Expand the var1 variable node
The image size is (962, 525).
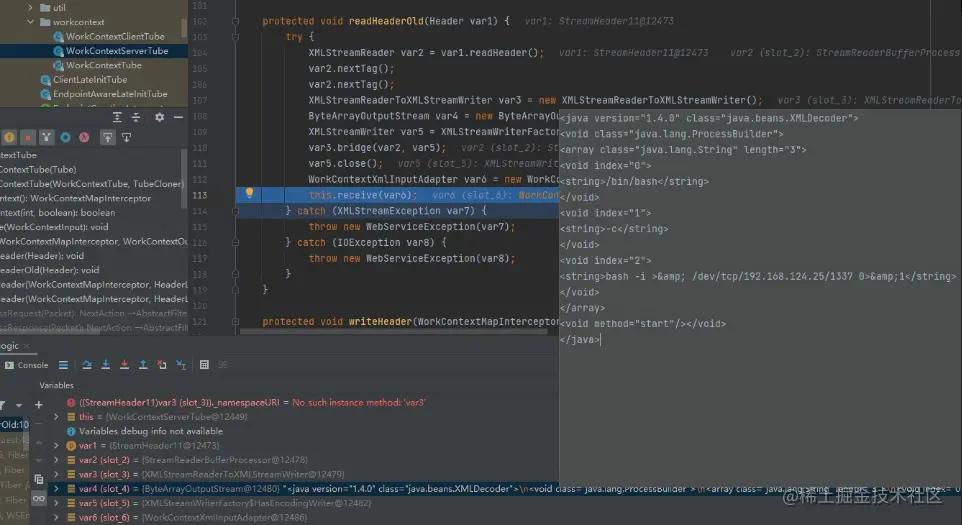point(56,445)
